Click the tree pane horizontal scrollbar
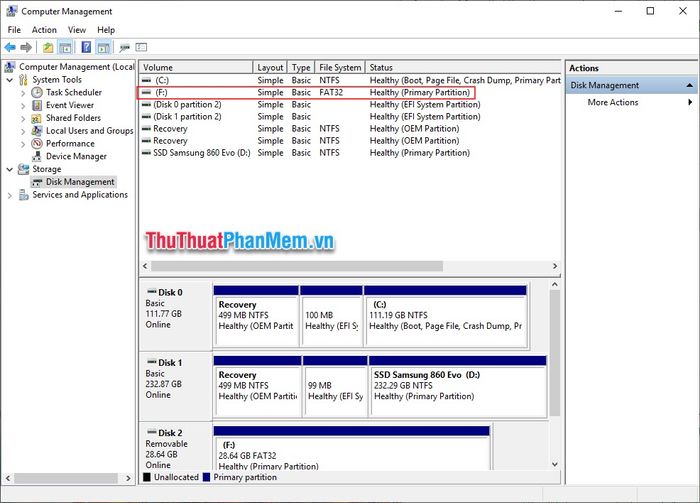 coord(66,478)
